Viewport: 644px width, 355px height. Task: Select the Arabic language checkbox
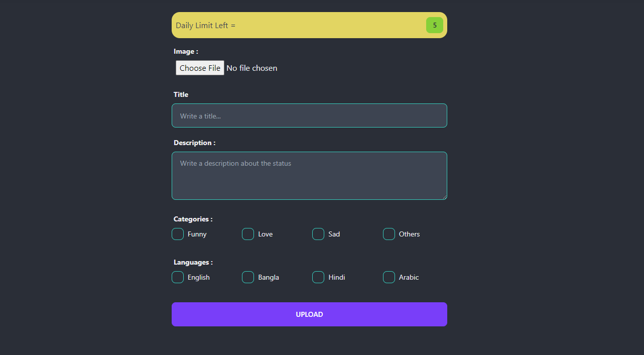click(389, 277)
